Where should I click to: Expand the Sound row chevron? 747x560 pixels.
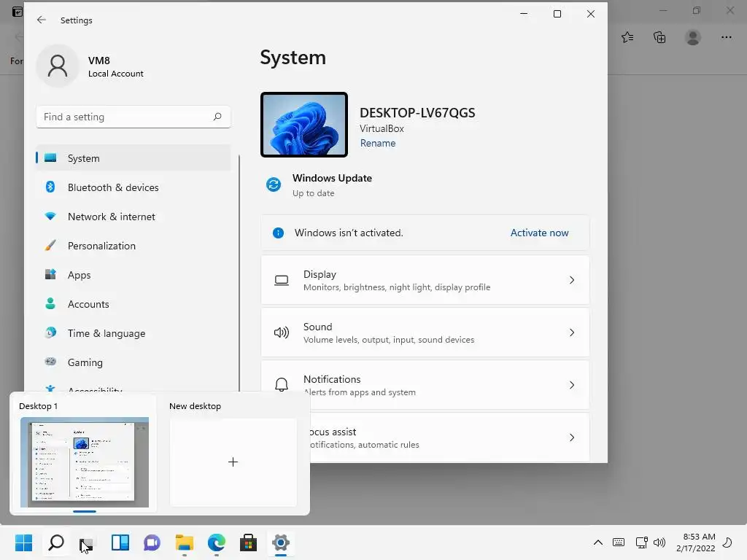tap(572, 332)
